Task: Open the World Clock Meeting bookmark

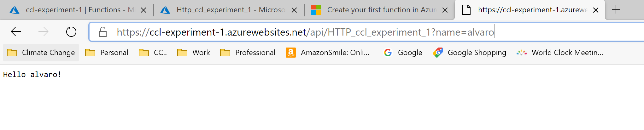Action: pos(560,53)
